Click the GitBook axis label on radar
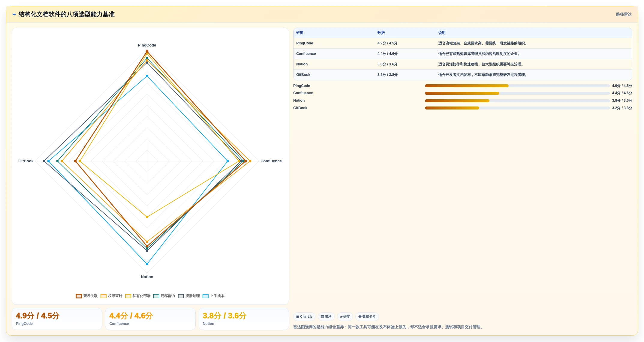The width and height of the screenshot is (644, 342). click(26, 161)
